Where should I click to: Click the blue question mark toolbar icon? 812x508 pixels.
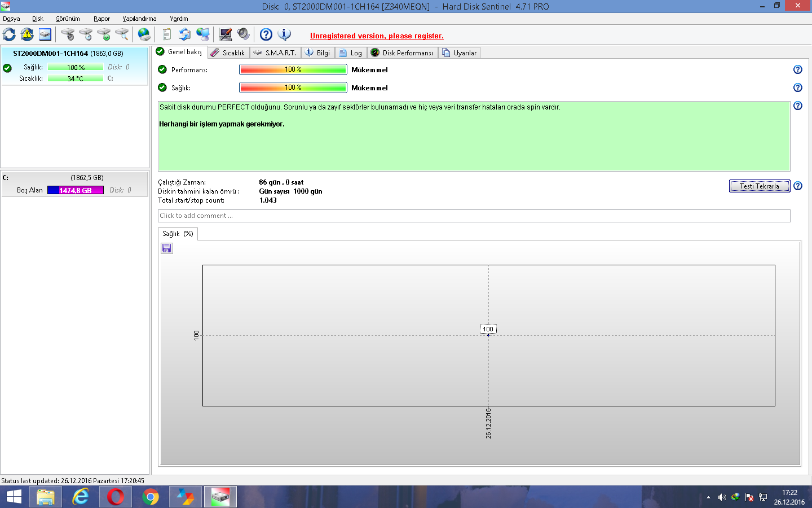tap(266, 34)
